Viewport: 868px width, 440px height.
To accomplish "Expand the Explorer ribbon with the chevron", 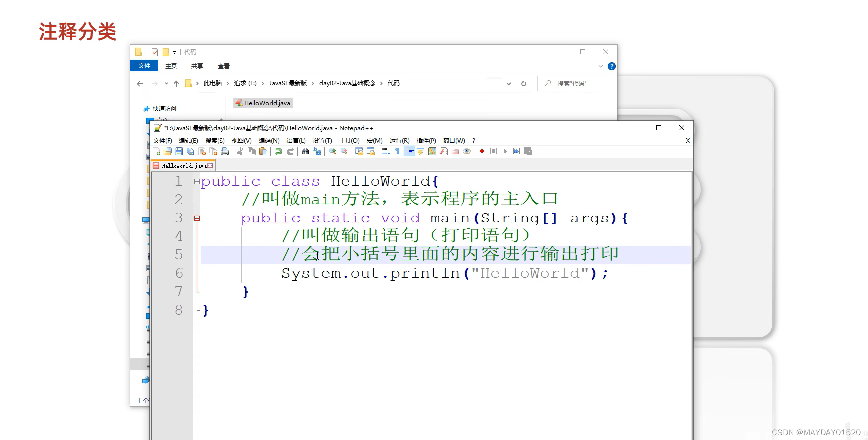I will [x=601, y=66].
